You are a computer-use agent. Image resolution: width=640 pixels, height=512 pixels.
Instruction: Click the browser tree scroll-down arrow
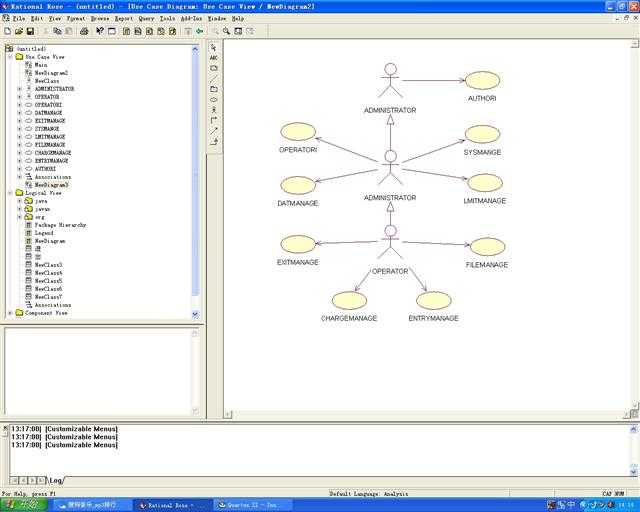click(x=195, y=315)
